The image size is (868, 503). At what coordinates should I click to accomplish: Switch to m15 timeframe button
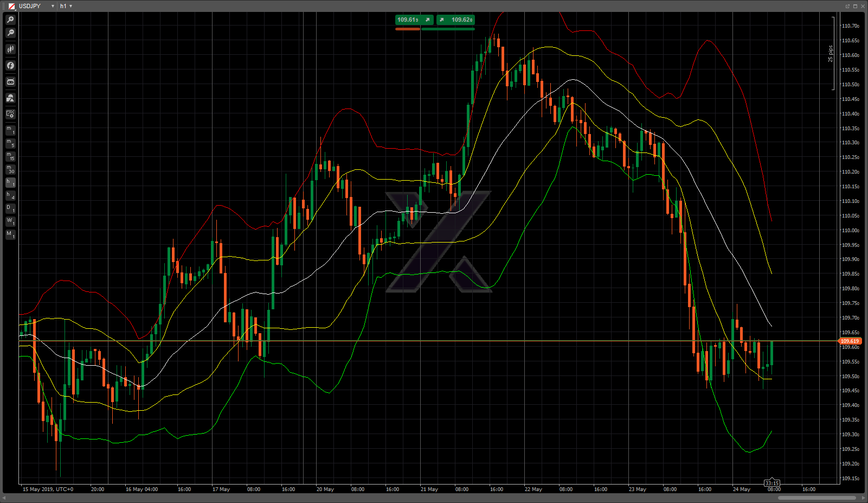[x=10, y=156]
